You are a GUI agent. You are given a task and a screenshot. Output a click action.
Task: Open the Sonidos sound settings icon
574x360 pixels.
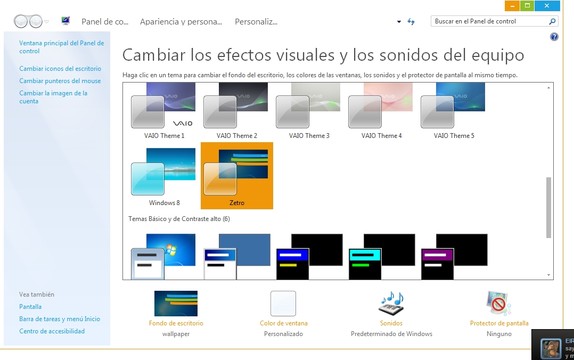391,303
